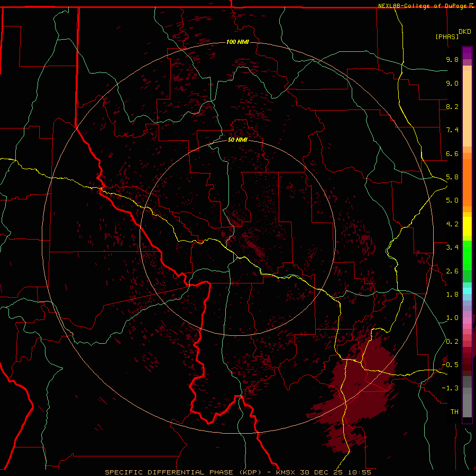Click the cyan band of the color scale

click(467, 290)
